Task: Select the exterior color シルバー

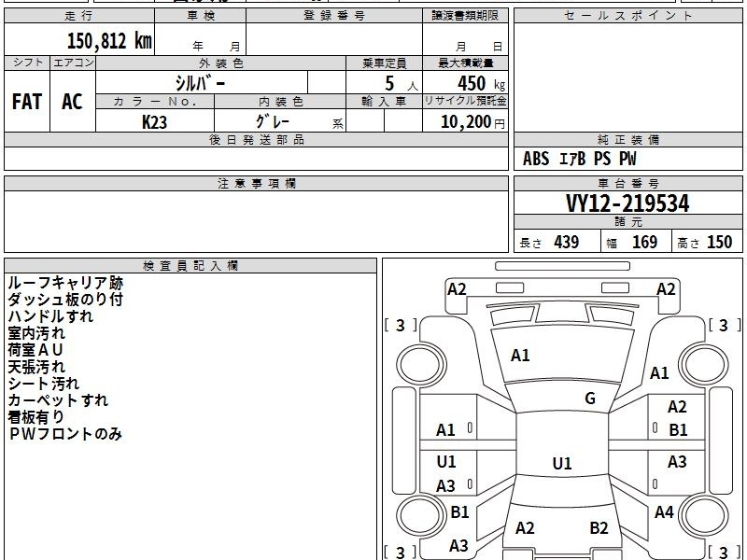Action: click(200, 83)
